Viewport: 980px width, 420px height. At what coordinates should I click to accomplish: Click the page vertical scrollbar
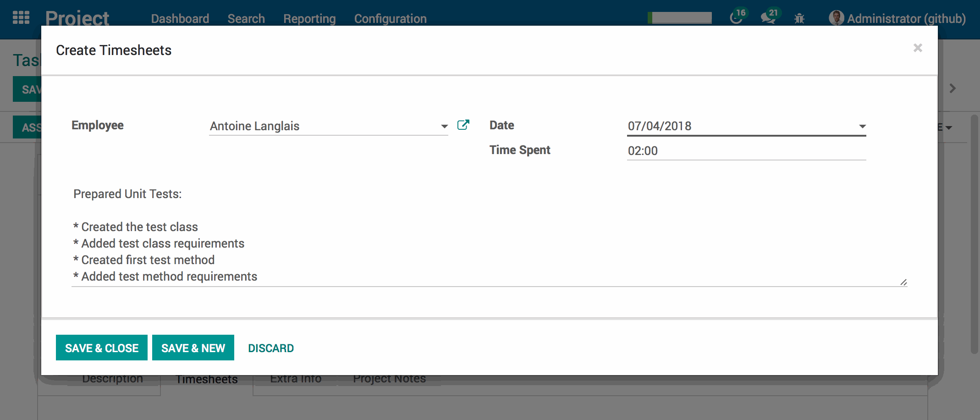pyautogui.click(x=974, y=234)
